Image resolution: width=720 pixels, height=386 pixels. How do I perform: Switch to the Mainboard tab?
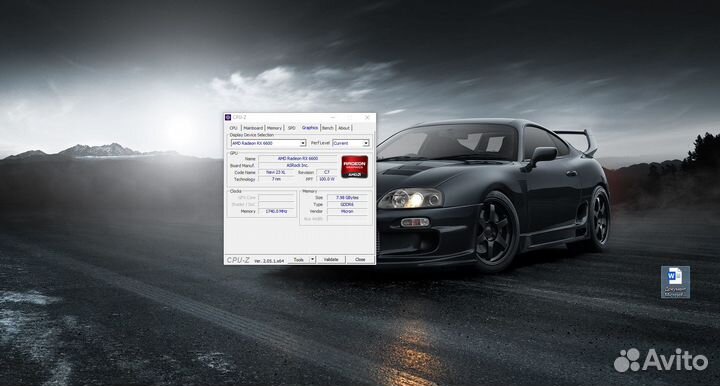[253, 128]
